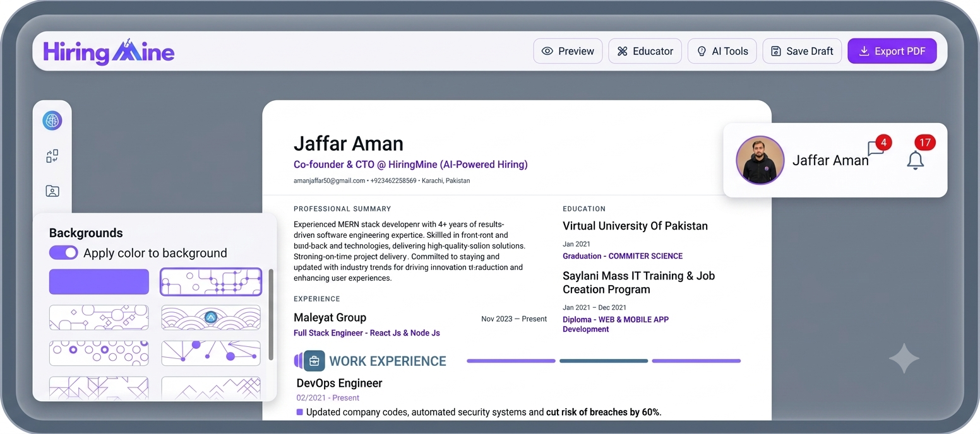The image size is (980, 434).
Task: Open the Educator option
Action: pos(645,51)
